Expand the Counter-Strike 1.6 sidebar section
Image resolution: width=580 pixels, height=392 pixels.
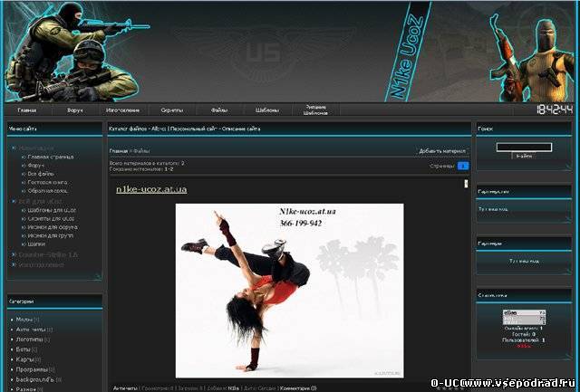(x=48, y=255)
